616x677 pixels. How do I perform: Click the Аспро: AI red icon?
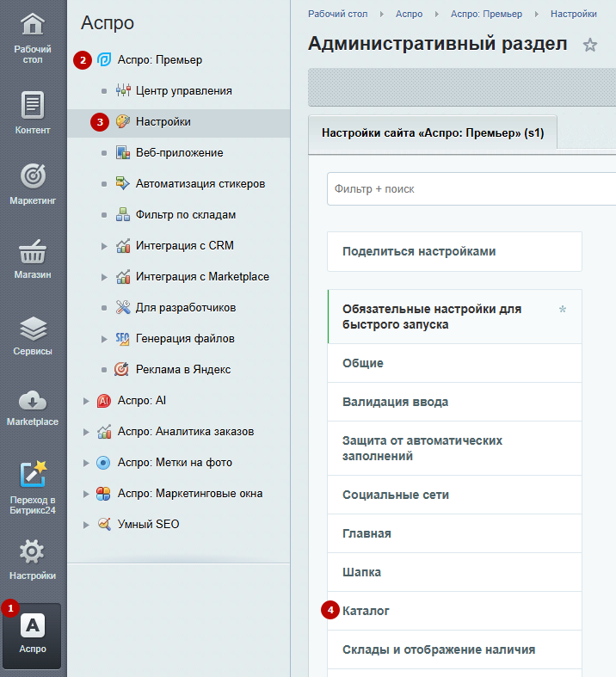(103, 401)
